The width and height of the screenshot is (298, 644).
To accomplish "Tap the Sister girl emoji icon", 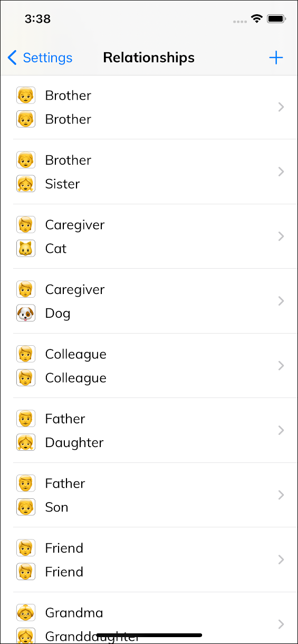I will (x=26, y=184).
